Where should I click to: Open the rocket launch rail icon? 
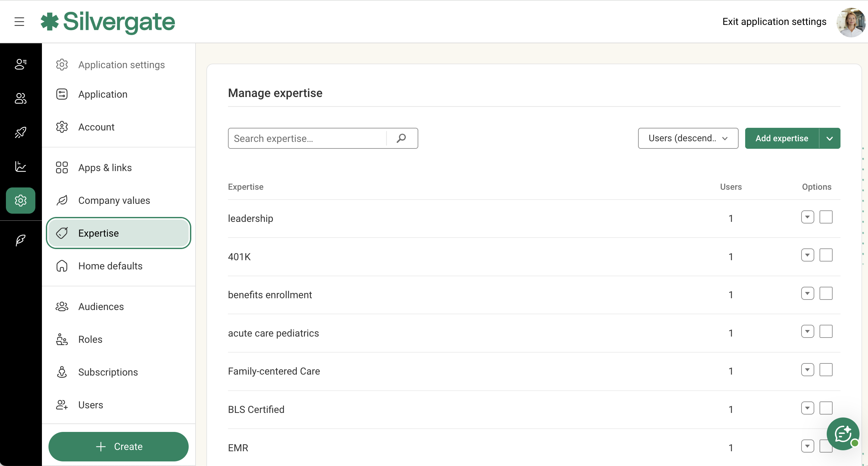tap(21, 132)
